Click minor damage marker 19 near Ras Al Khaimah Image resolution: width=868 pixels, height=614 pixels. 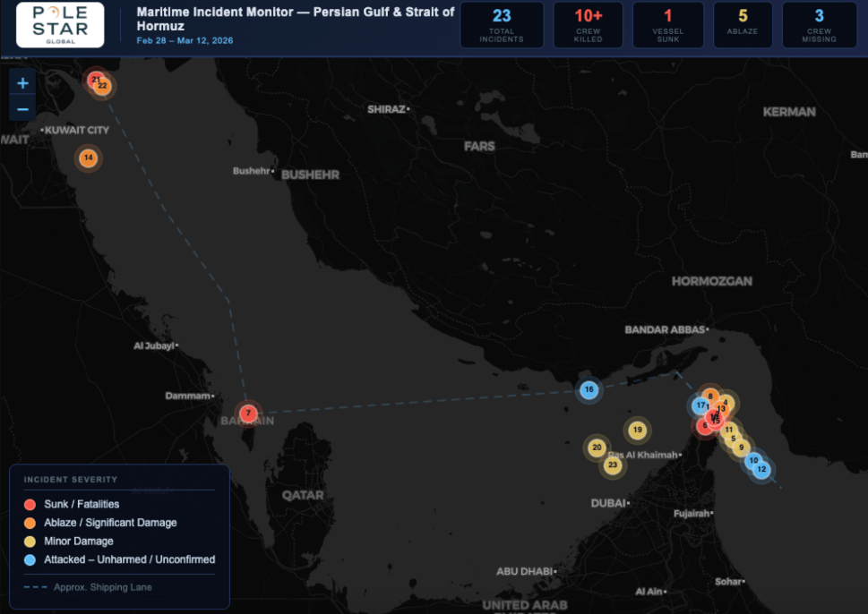[x=637, y=430]
